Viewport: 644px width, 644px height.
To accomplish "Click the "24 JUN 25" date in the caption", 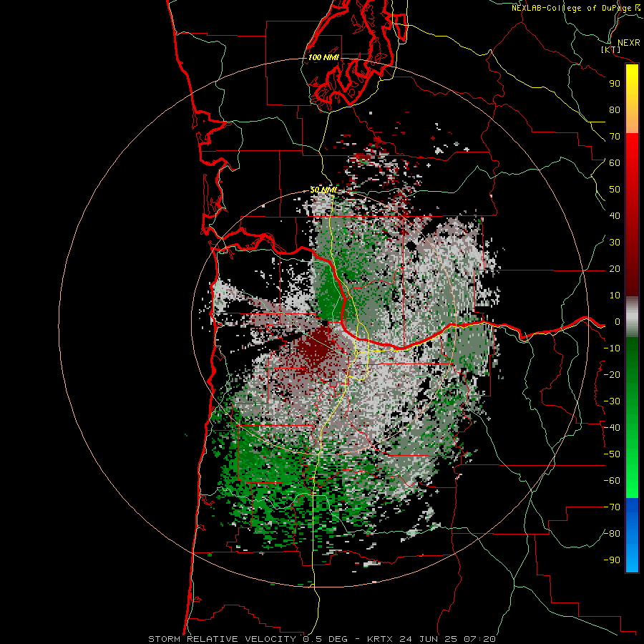I will tap(429, 639).
